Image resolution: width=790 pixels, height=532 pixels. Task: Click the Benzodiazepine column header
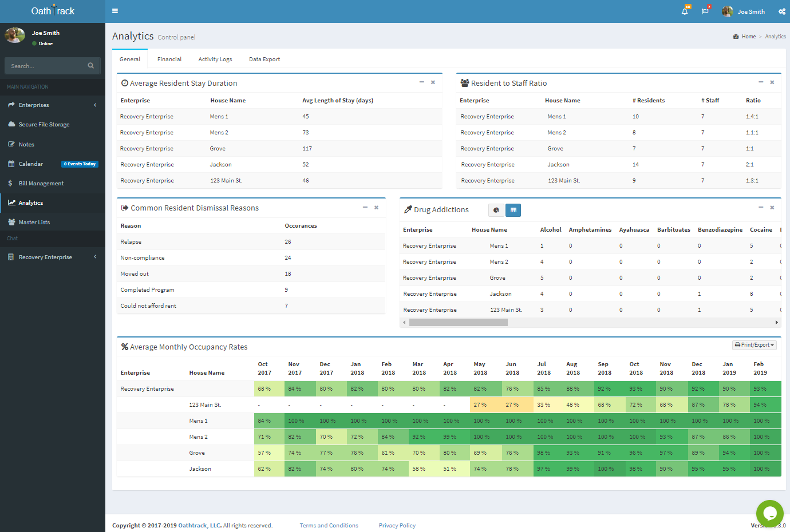(720, 230)
